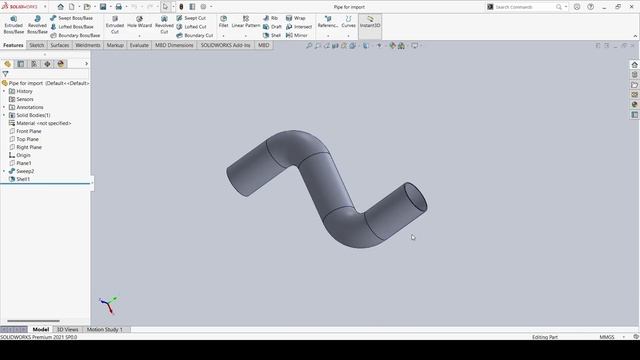Click the Revolved Cut tool
Viewport: 640px width, 360px height.
[164, 25]
